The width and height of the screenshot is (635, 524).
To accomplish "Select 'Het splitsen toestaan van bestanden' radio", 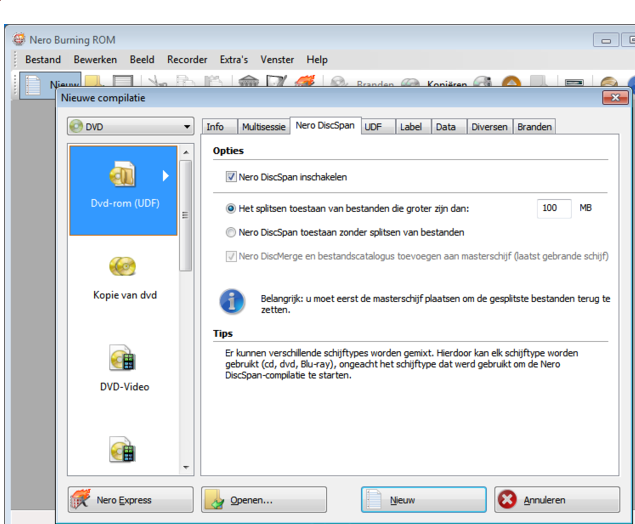I will [x=230, y=209].
